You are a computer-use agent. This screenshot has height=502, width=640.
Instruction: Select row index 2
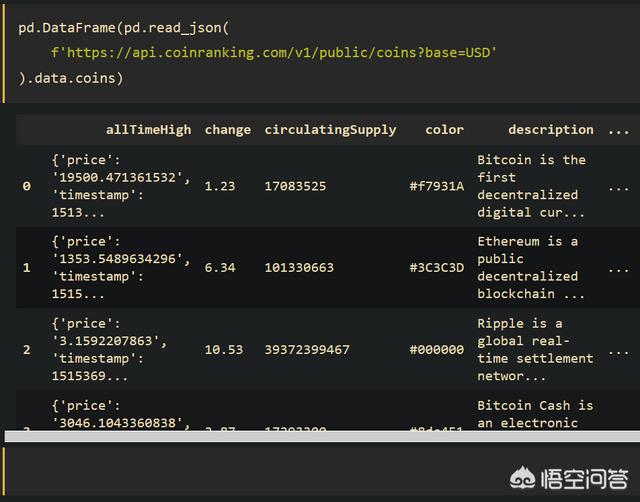tap(27, 350)
